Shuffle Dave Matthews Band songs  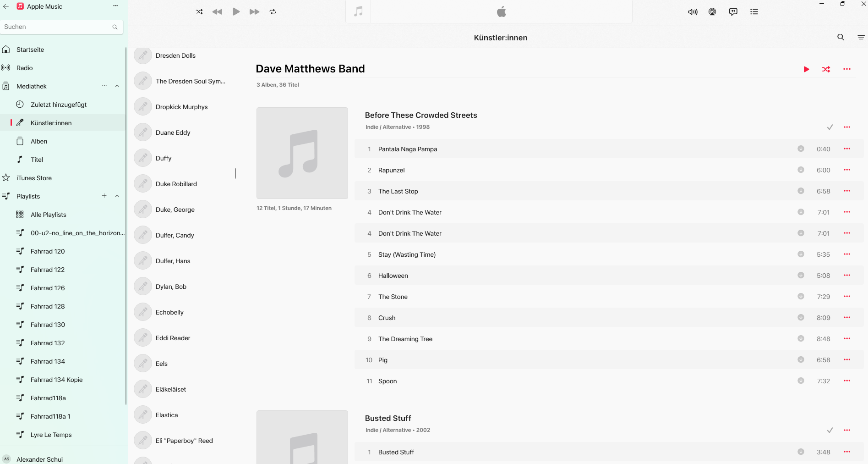click(826, 69)
